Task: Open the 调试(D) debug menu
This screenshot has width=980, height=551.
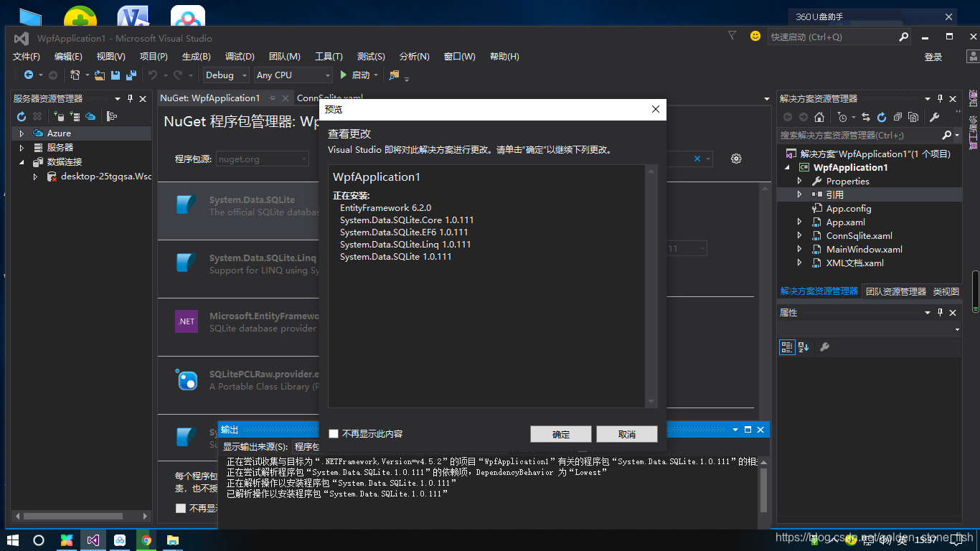Action: [x=240, y=57]
